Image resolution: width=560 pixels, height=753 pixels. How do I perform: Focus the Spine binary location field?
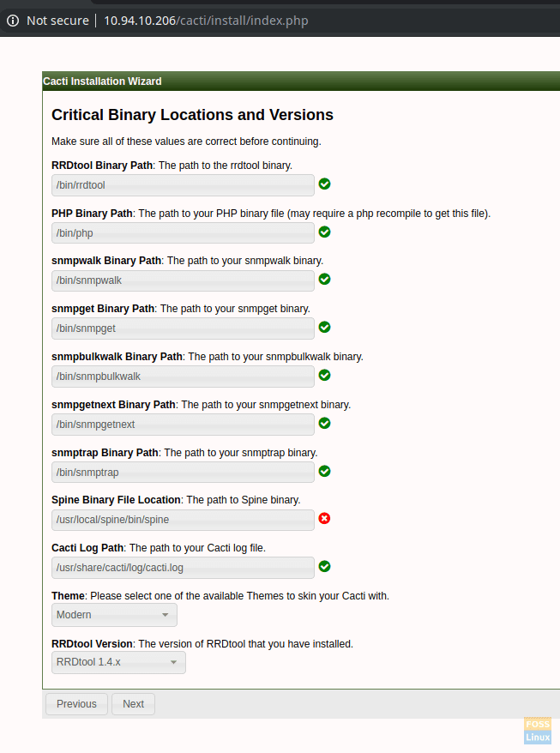tap(183, 520)
